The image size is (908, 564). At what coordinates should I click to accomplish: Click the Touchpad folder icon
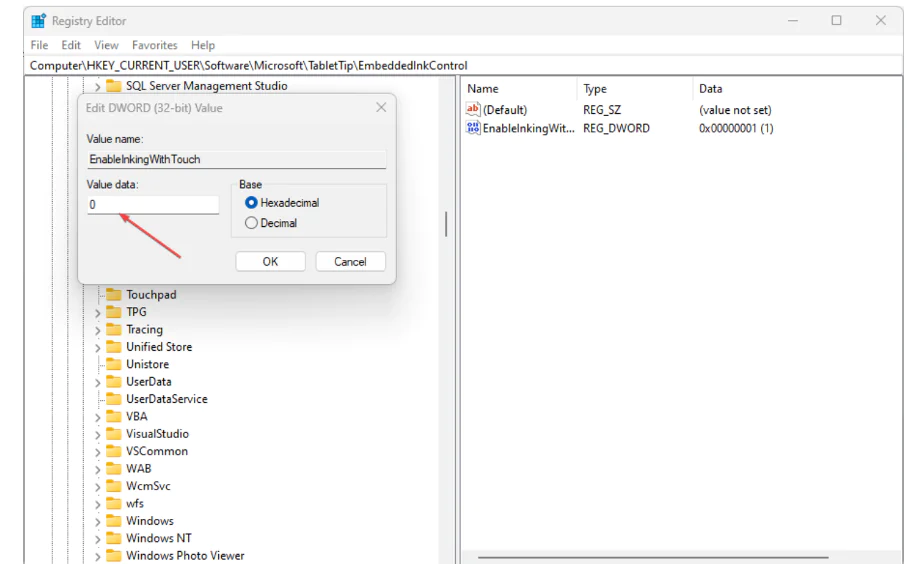(114, 294)
